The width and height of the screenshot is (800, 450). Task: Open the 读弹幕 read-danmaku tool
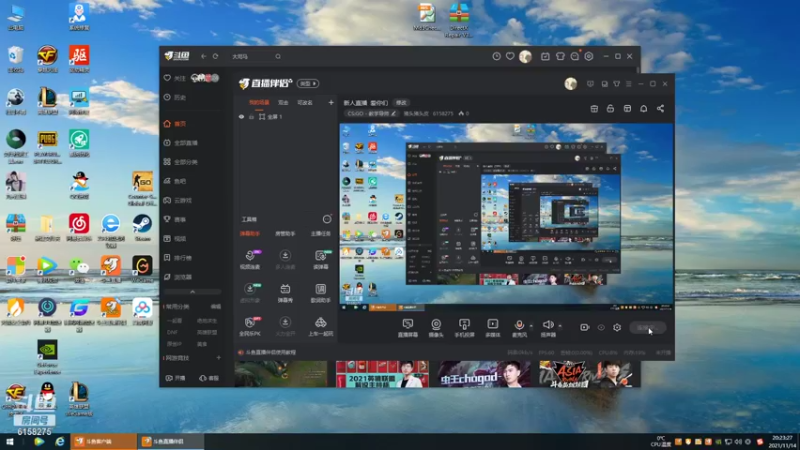pyautogui.click(x=320, y=260)
